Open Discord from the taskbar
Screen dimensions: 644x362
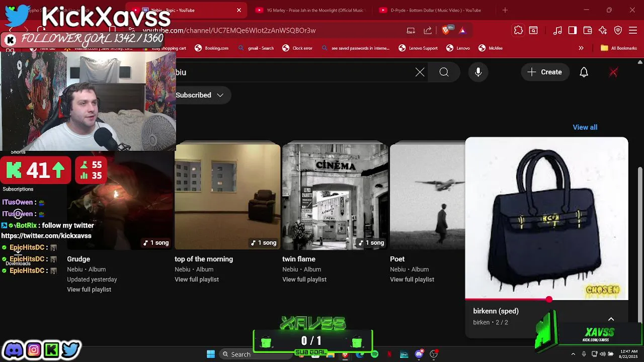[419, 354]
